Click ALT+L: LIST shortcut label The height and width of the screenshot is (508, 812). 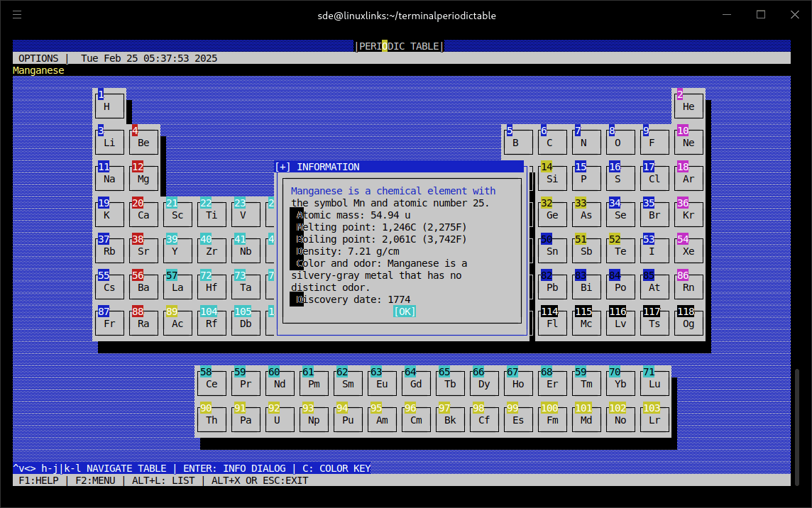point(163,480)
